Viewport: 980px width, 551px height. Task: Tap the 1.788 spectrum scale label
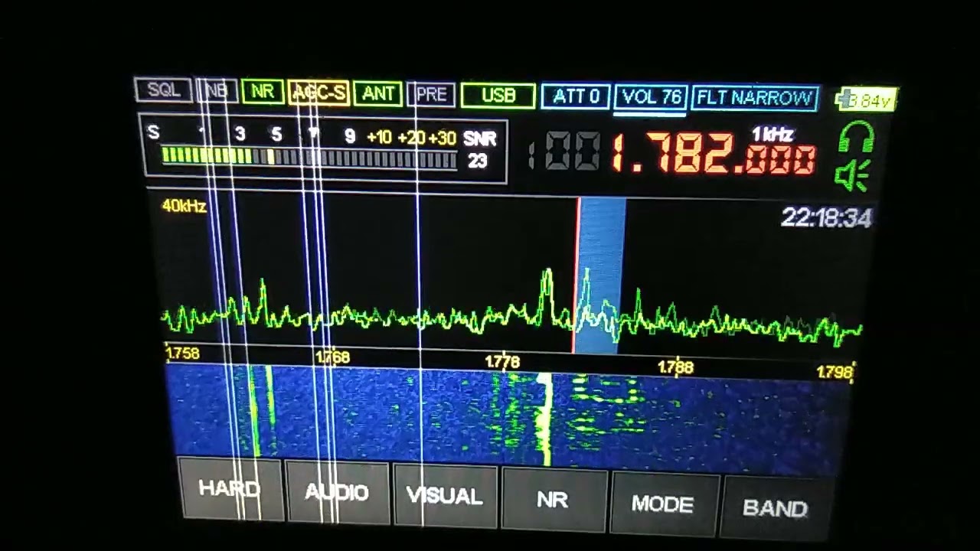point(675,368)
